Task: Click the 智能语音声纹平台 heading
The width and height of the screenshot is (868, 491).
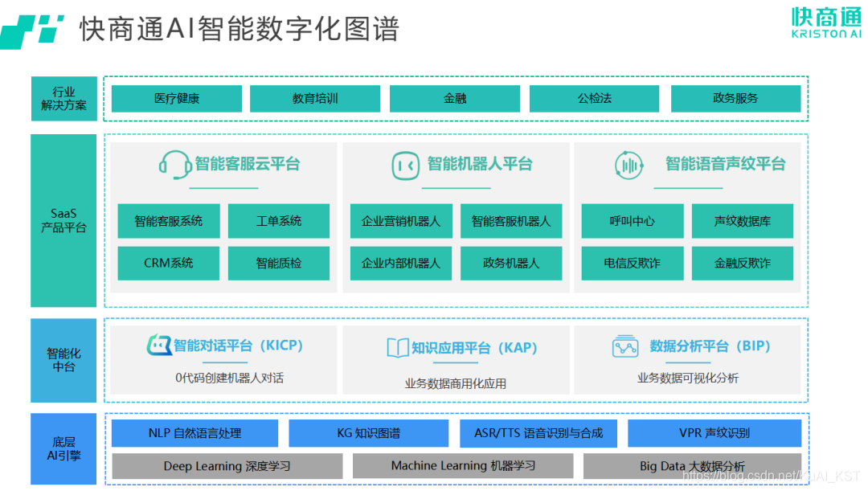Action: (725, 164)
